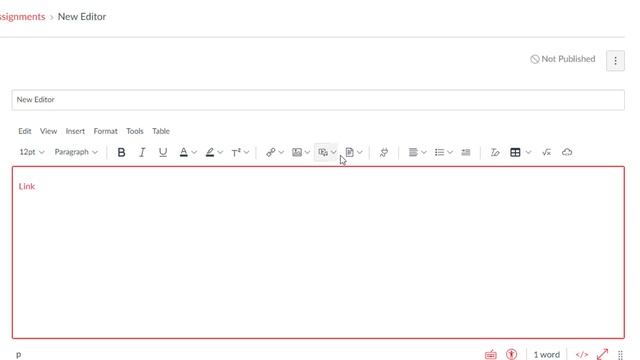Expand image options arrow

click(x=307, y=152)
